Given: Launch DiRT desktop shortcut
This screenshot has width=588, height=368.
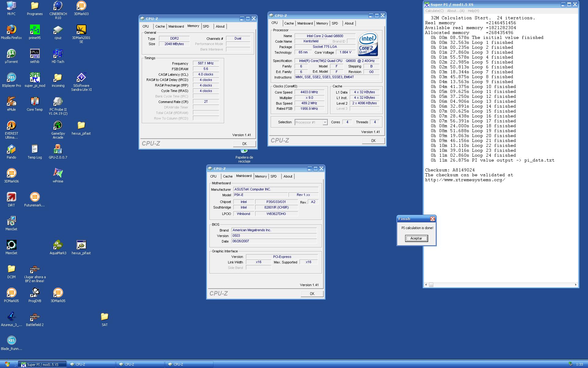Looking at the screenshot, I should coord(11,197).
